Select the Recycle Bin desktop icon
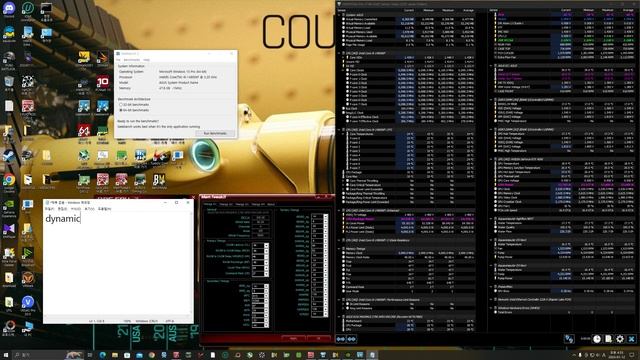Viewport: 640px width, 360px height. click(x=9, y=82)
